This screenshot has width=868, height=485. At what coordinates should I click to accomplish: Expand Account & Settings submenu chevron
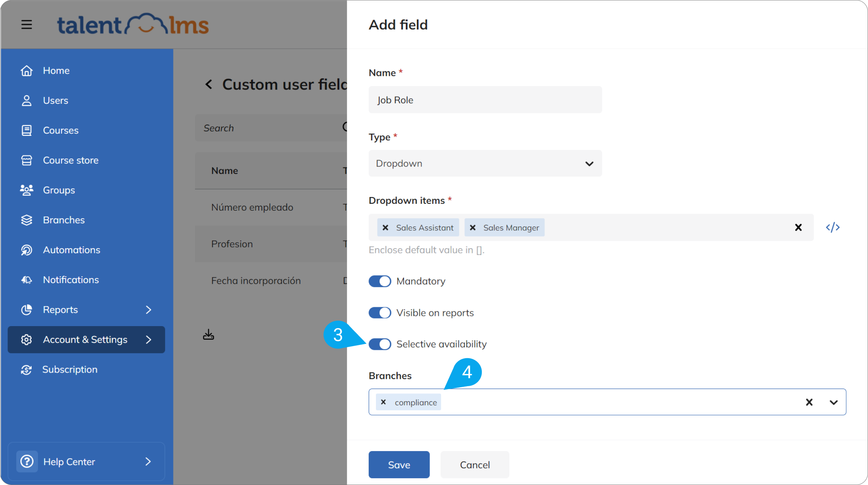[x=149, y=340]
